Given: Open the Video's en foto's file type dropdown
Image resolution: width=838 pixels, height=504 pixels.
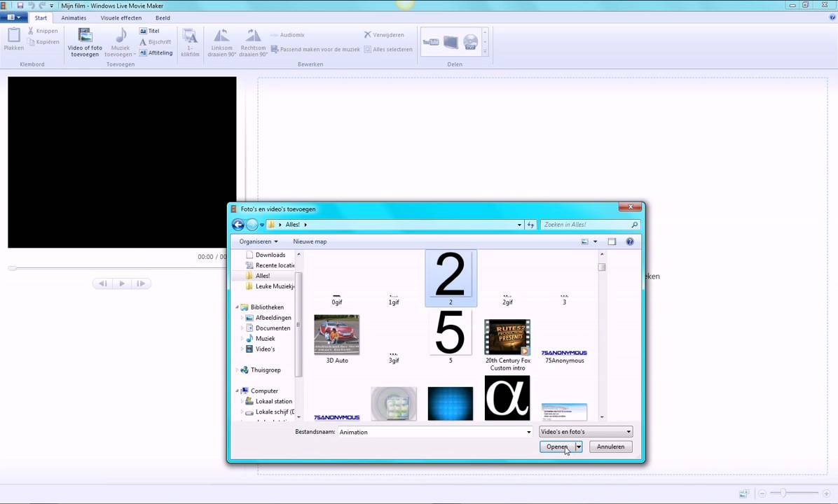Looking at the screenshot, I should 586,432.
